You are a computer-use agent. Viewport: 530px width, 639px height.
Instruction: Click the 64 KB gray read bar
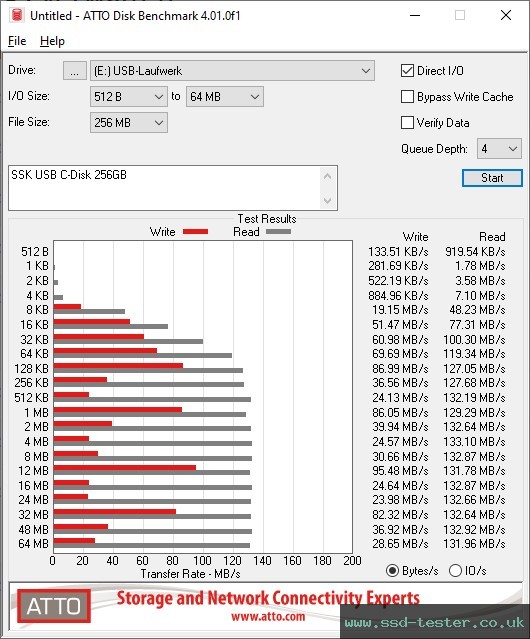click(x=143, y=355)
